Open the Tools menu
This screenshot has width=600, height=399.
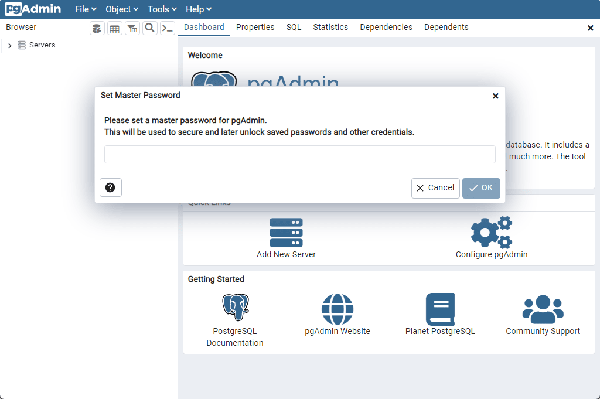[162, 9]
